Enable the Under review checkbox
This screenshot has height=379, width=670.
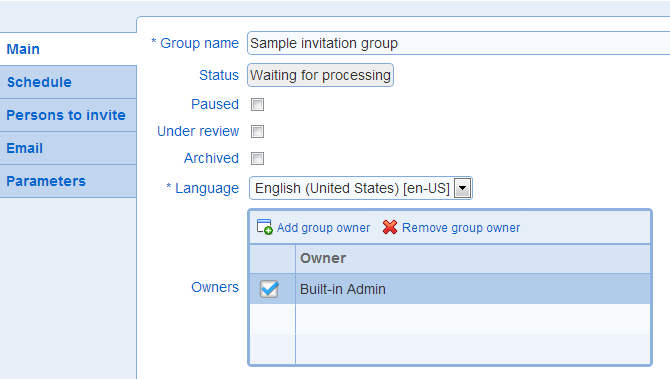tap(257, 131)
